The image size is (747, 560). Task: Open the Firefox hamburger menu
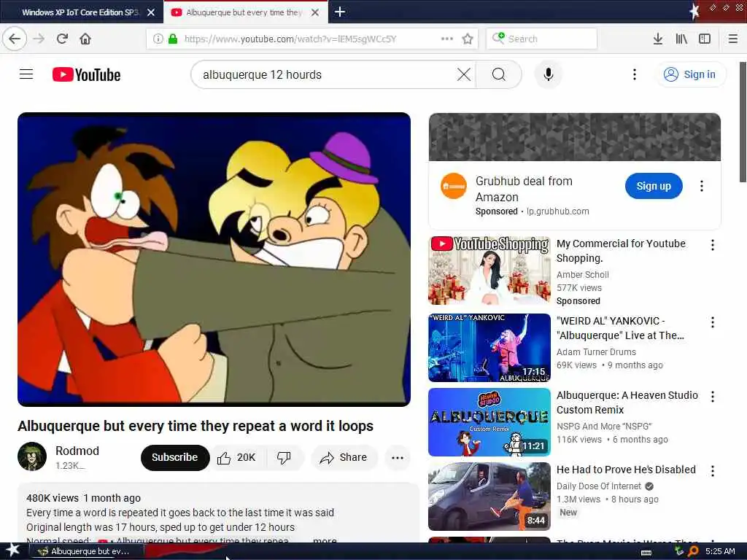tap(733, 39)
